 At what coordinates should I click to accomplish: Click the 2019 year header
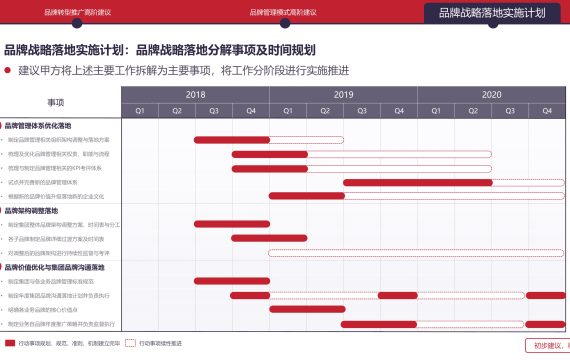[x=343, y=95]
